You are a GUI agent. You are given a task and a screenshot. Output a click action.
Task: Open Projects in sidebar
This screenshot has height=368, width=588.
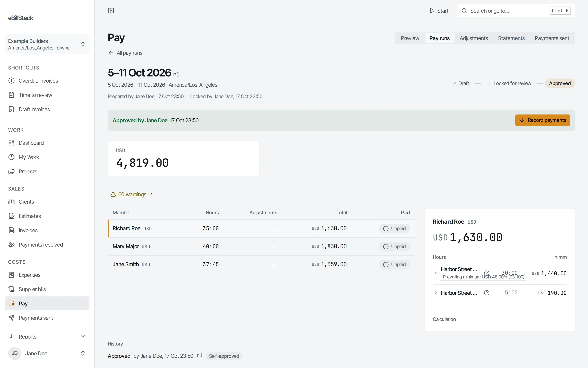[x=47, y=172]
